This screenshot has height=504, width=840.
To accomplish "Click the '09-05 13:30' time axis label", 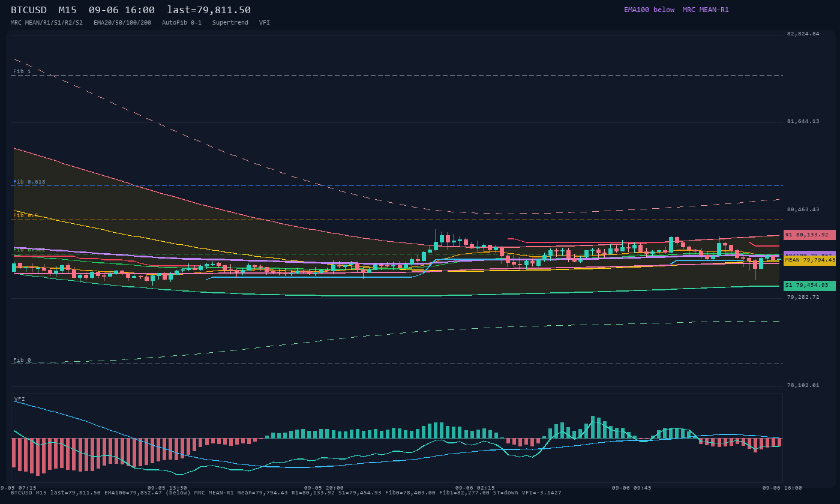I will (167, 488).
